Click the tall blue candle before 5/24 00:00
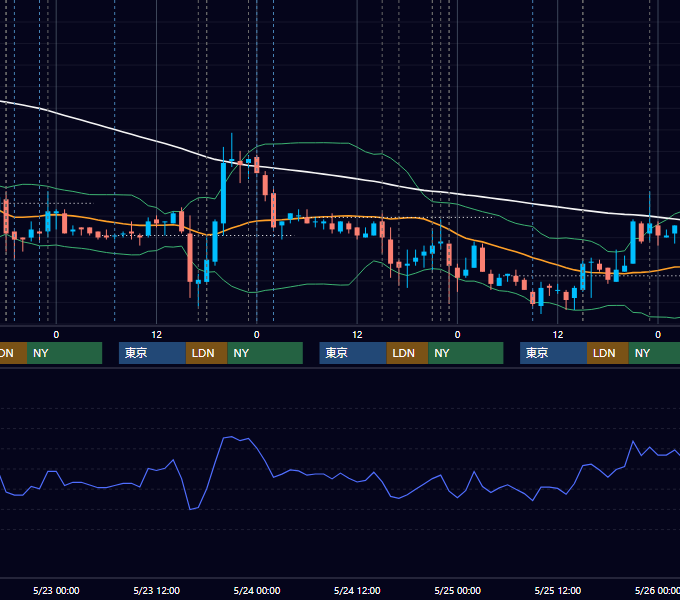This screenshot has width=680, height=600. coord(223,193)
